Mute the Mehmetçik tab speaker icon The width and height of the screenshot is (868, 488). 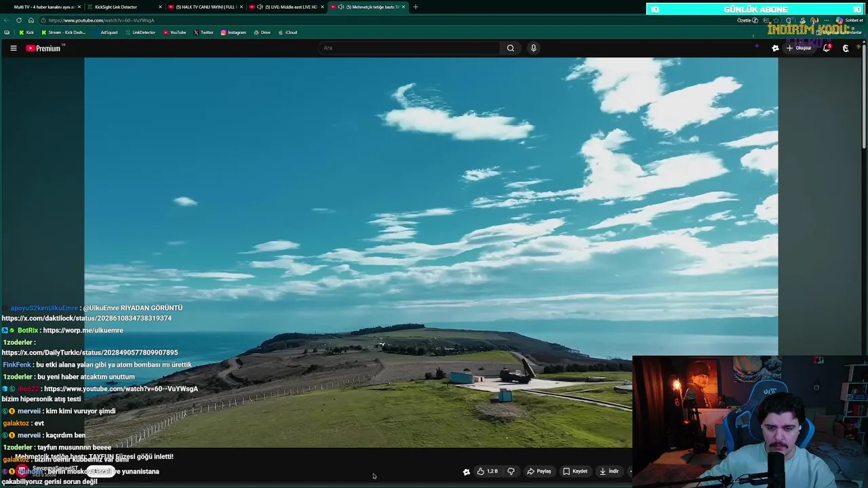point(340,7)
